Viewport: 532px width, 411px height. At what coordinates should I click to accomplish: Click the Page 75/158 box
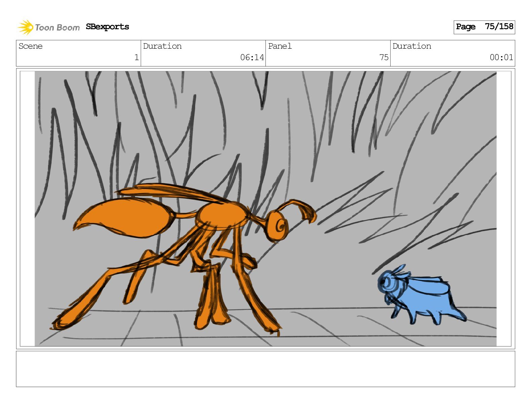(x=484, y=27)
